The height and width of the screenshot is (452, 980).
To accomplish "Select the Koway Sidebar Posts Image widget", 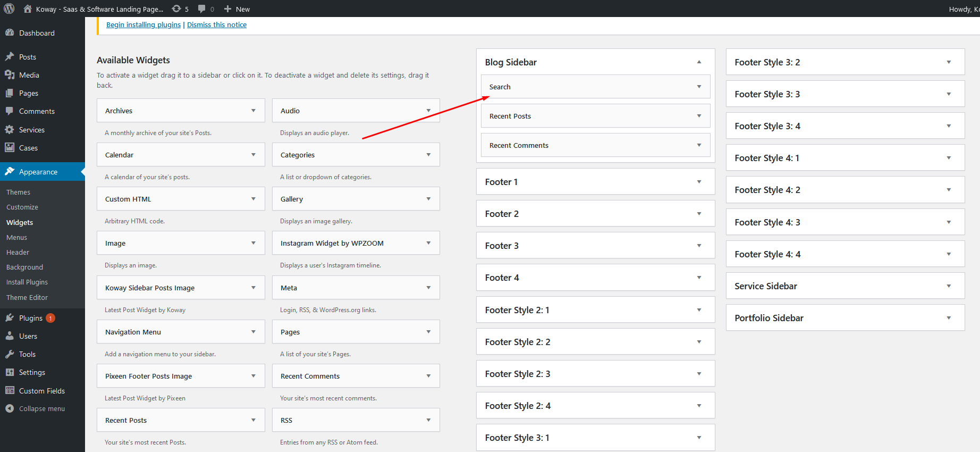I will click(181, 288).
